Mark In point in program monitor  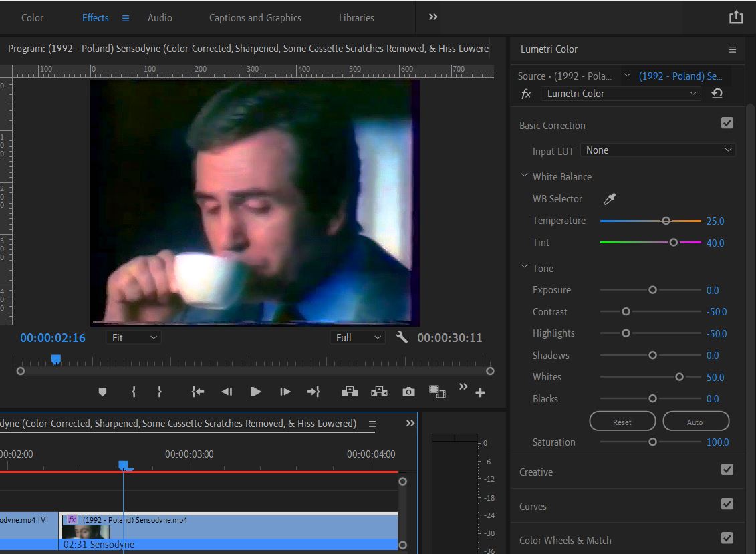[x=134, y=392]
